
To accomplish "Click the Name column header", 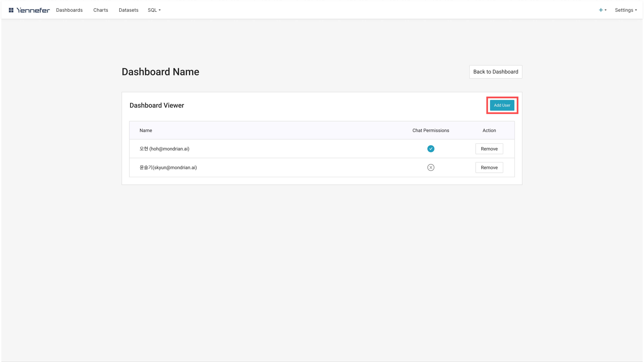I will [146, 130].
